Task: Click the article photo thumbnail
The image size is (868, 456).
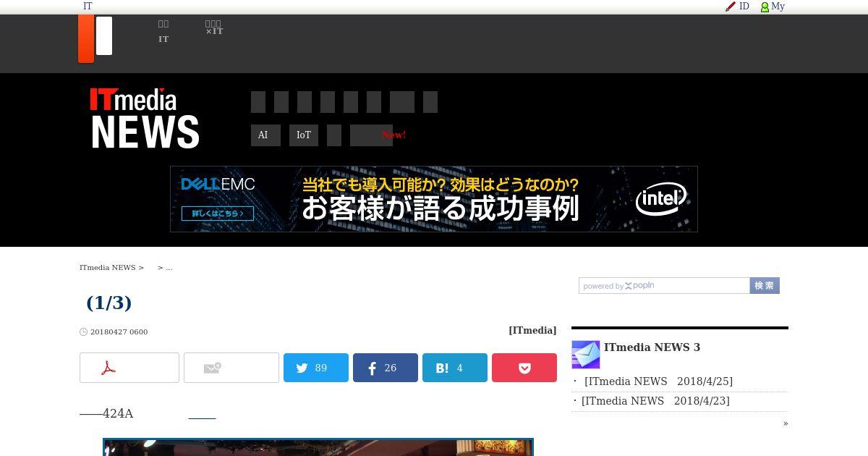Action: click(318, 447)
